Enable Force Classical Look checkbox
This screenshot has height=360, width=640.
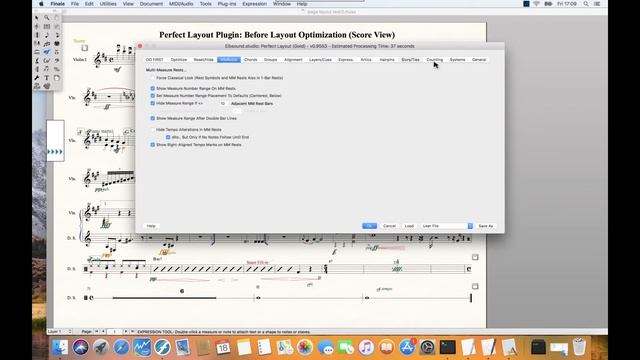pos(153,78)
